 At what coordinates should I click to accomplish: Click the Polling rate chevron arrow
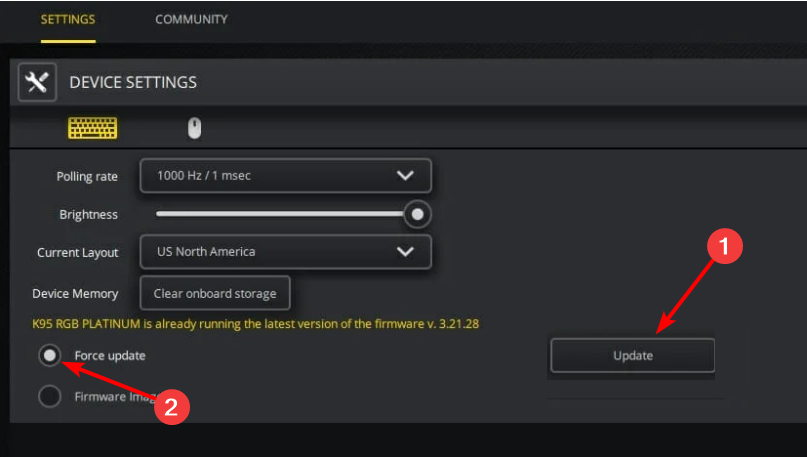406,175
